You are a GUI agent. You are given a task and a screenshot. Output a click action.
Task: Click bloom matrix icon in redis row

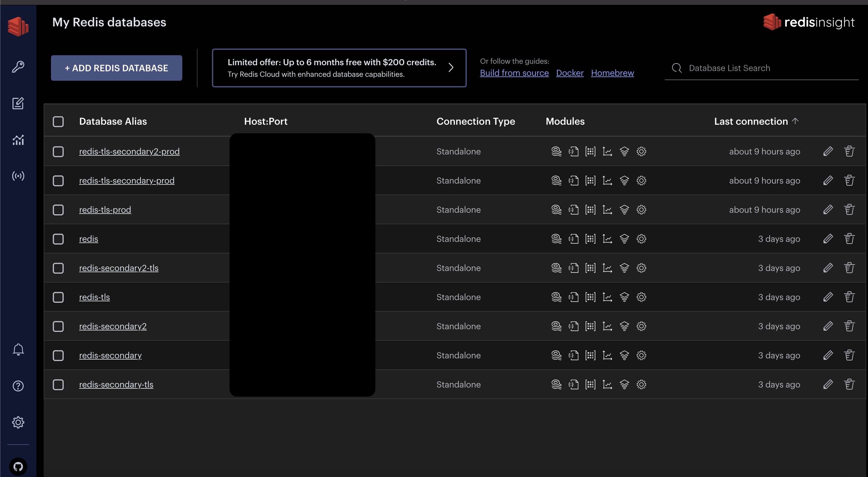click(x=590, y=239)
